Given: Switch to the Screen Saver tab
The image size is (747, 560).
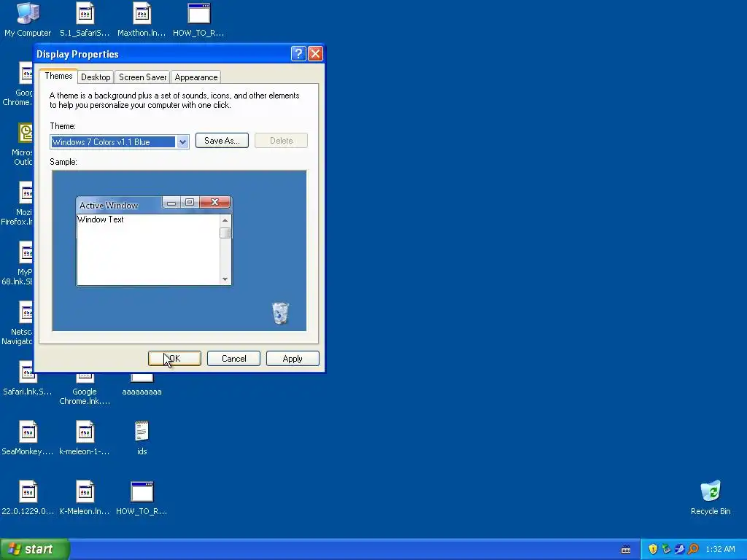Looking at the screenshot, I should 142,77.
